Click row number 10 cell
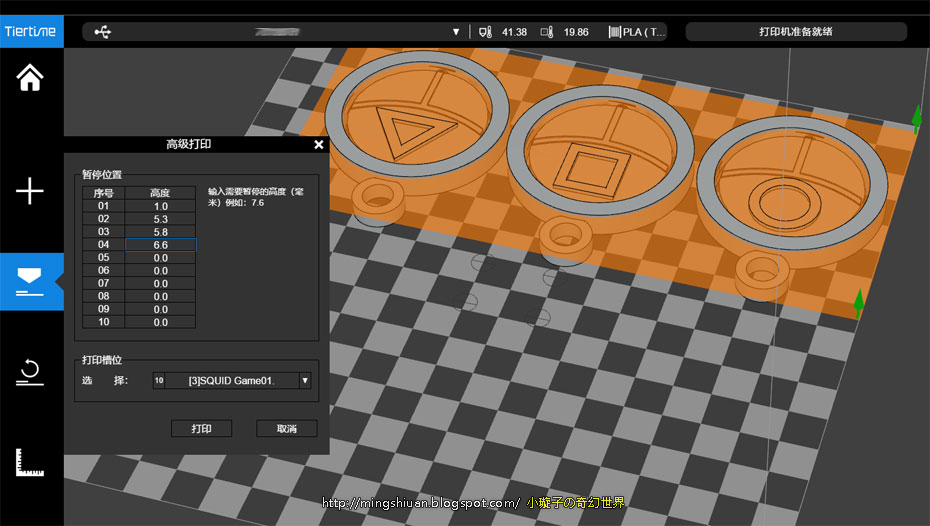This screenshot has width=930, height=526. click(x=103, y=322)
